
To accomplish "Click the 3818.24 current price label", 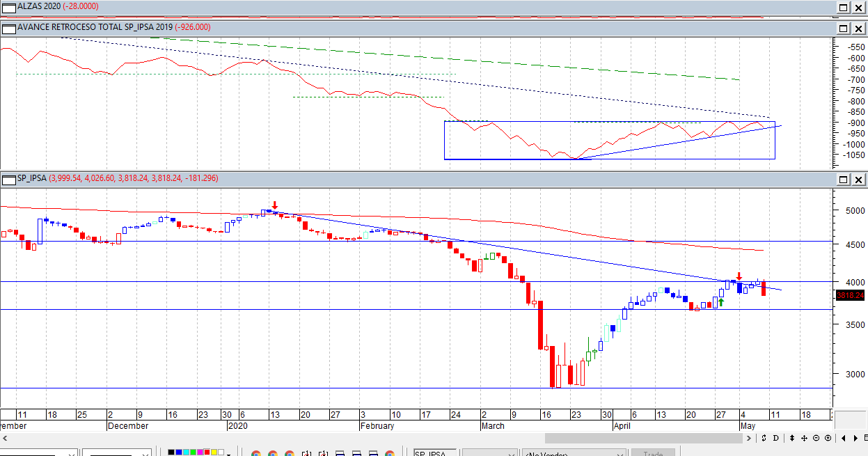I will [x=850, y=295].
